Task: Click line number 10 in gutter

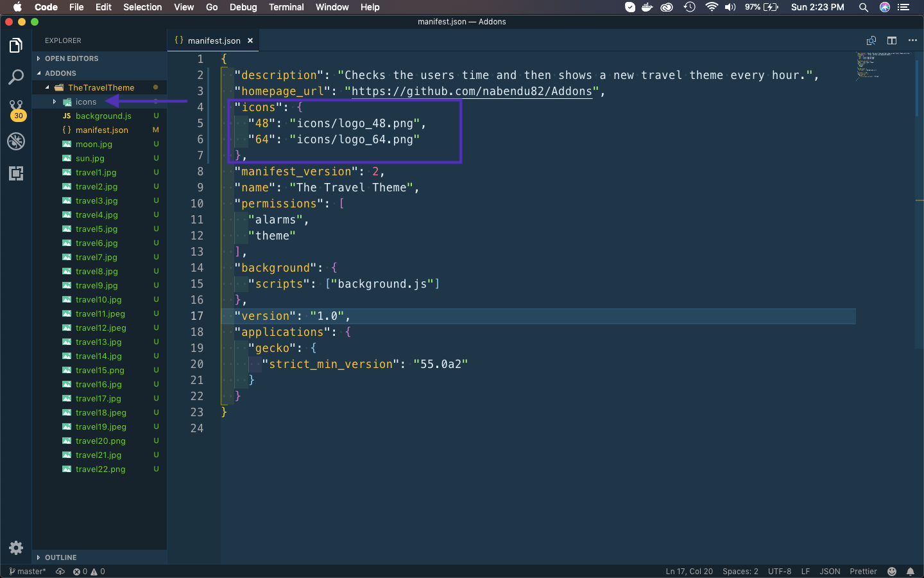Action: 197,204
